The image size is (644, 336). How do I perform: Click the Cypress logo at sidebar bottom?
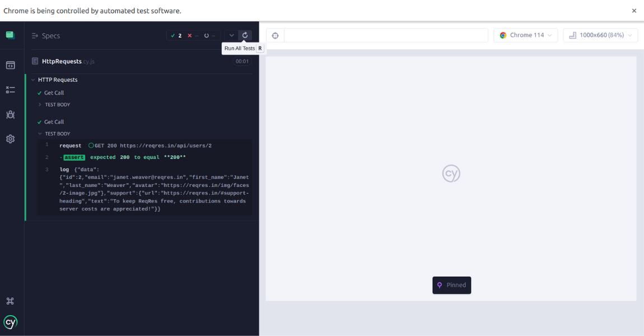10,322
